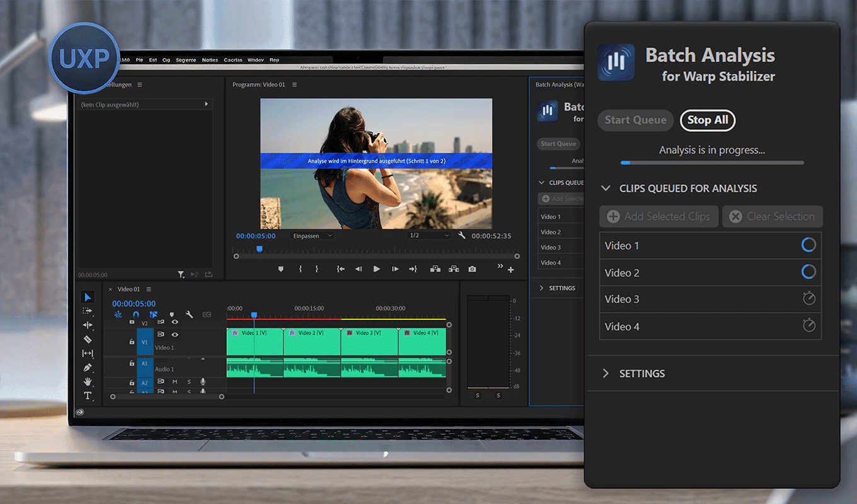
Task: Click Add Selected Clips button
Action: tap(659, 217)
